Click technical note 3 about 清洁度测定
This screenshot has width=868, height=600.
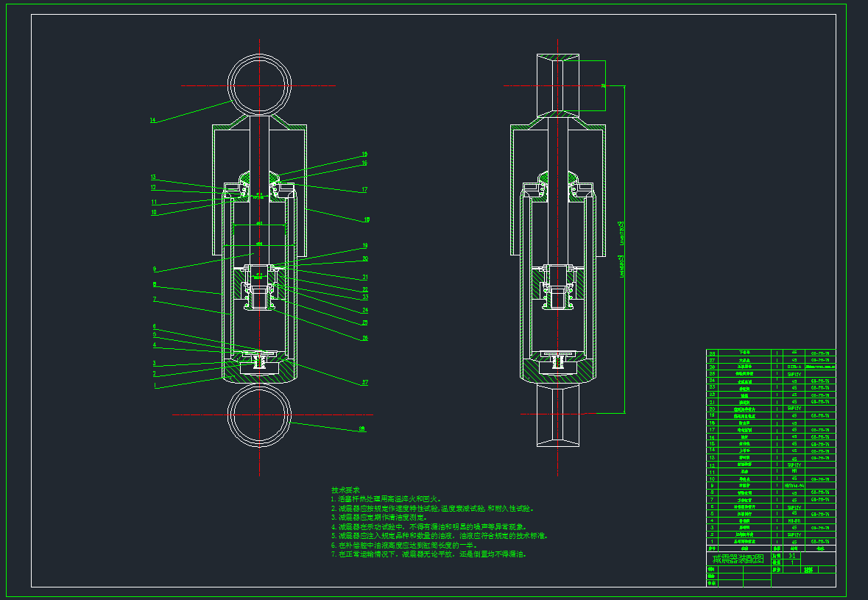[378, 518]
